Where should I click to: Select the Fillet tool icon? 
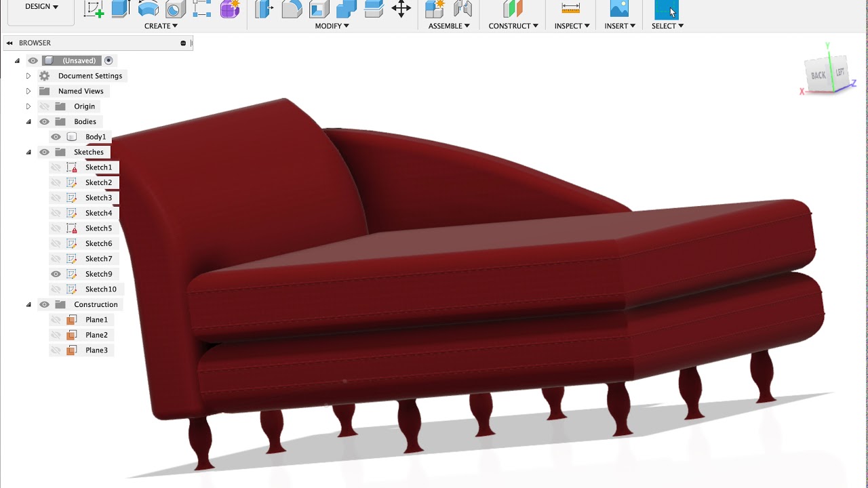[x=292, y=9]
